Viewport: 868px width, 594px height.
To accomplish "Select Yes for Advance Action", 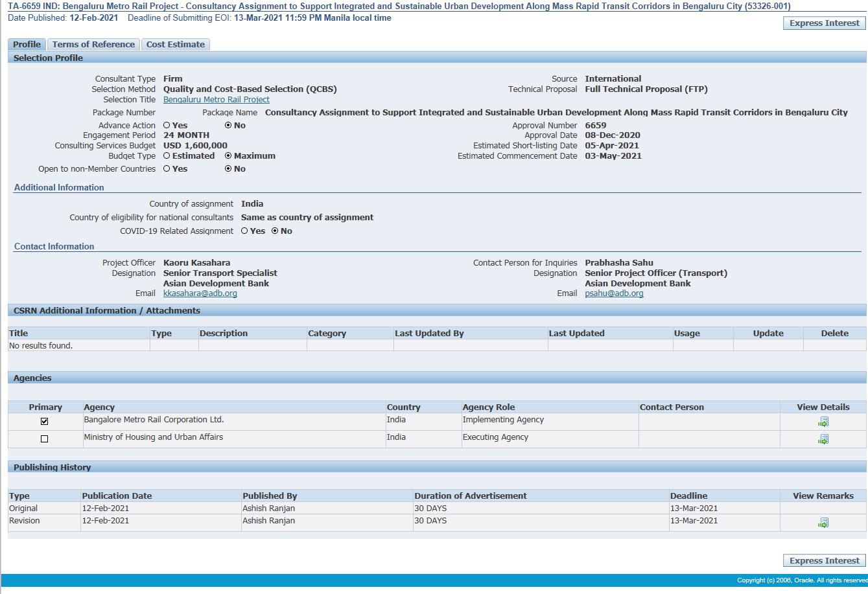I will point(167,125).
